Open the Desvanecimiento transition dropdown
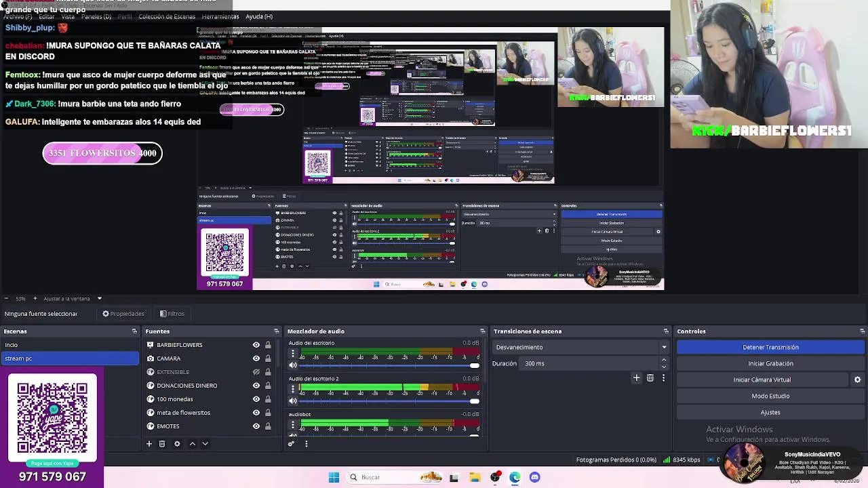The image size is (868, 488). [581, 347]
